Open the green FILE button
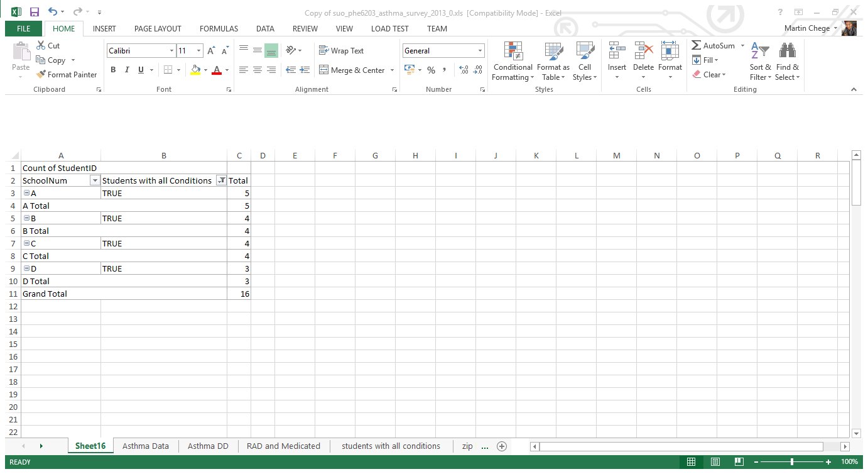The height and width of the screenshot is (474, 868). pyautogui.click(x=23, y=28)
